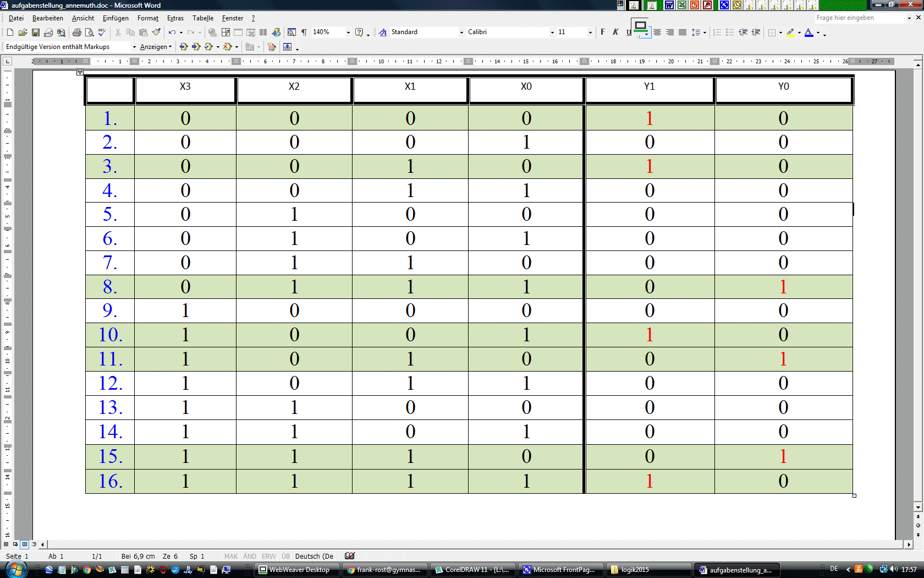Viewport: 924px width, 578px height.
Task: Open Tables and Borders toolbar icon
Action: pos(226,32)
